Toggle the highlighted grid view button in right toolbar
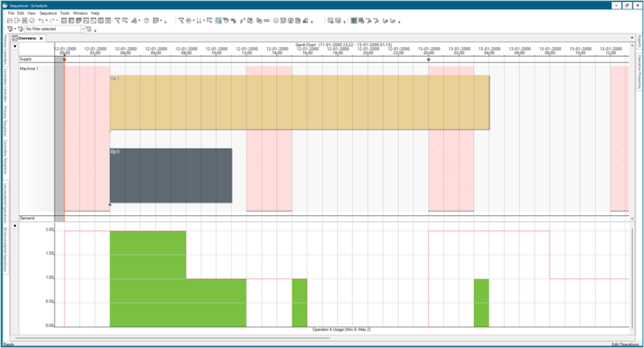 pyautogui.click(x=354, y=21)
